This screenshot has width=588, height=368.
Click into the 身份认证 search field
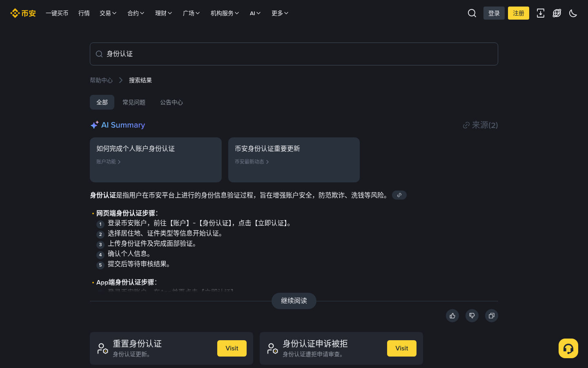click(x=294, y=54)
